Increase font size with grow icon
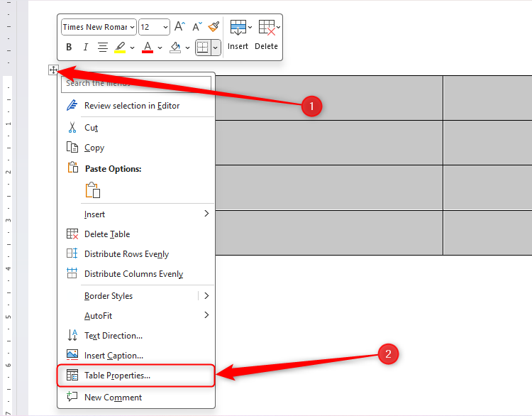532x416 pixels. pyautogui.click(x=179, y=26)
